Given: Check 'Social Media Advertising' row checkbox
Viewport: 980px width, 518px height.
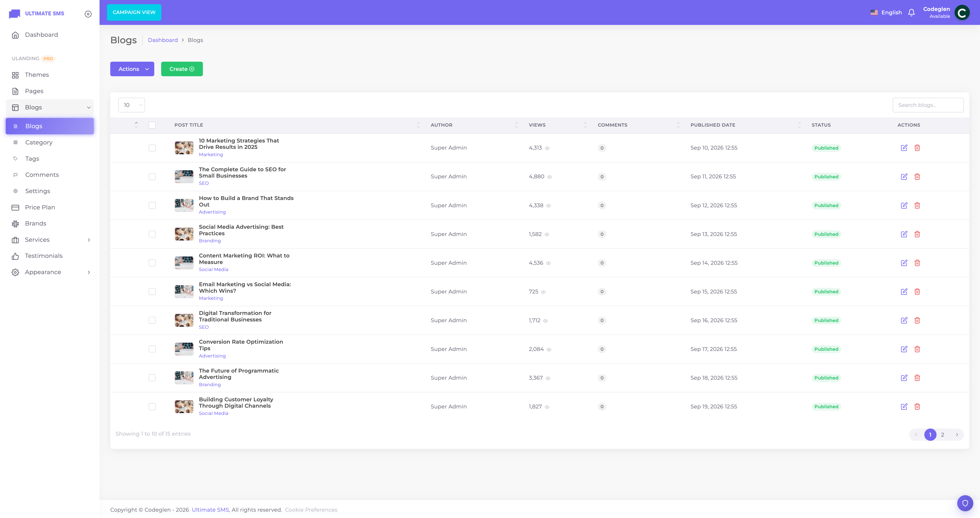Looking at the screenshot, I should click(152, 234).
